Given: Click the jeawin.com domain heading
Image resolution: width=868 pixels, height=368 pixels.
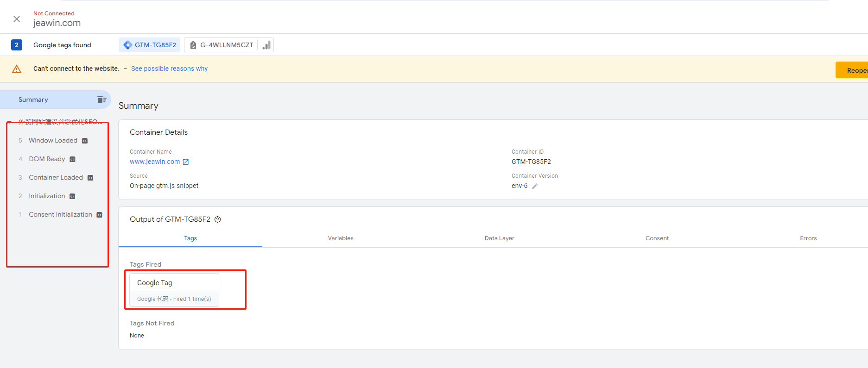Looking at the screenshot, I should click(57, 23).
